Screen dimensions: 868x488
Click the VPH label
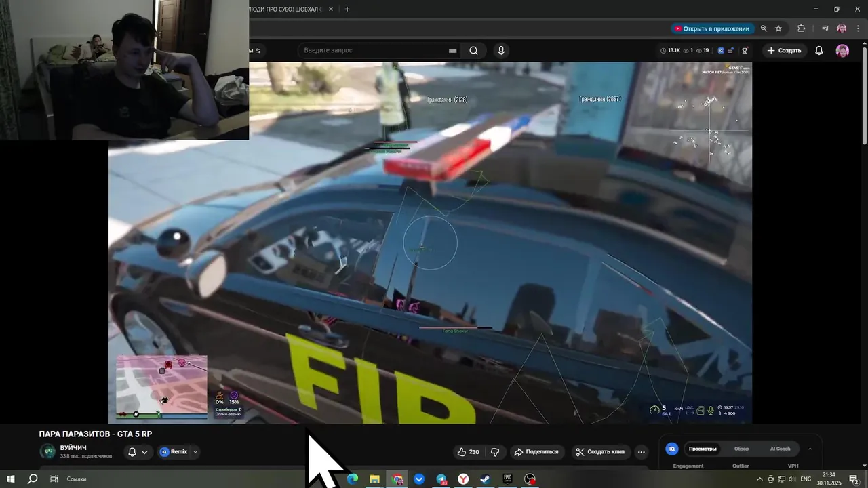793,466
